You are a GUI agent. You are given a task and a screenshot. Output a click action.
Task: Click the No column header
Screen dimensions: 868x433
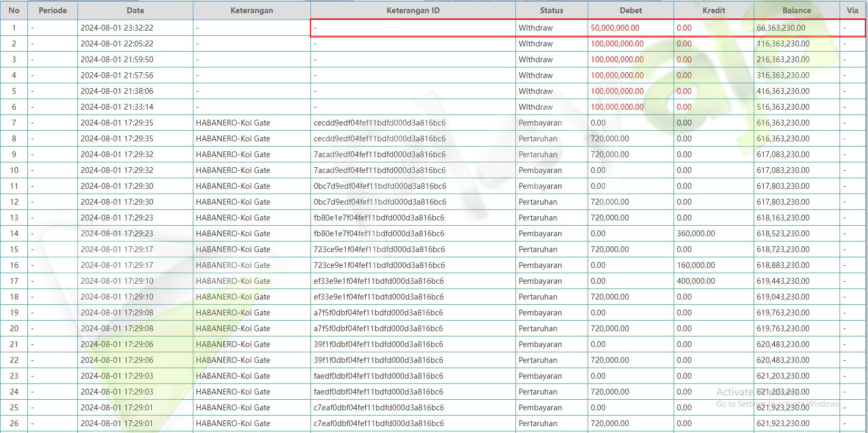pos(14,11)
